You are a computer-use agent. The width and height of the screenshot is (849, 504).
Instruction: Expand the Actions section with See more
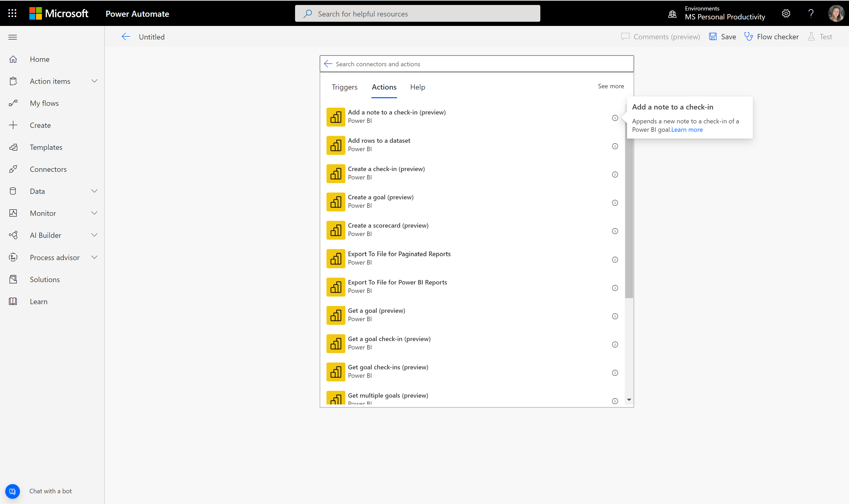click(611, 86)
